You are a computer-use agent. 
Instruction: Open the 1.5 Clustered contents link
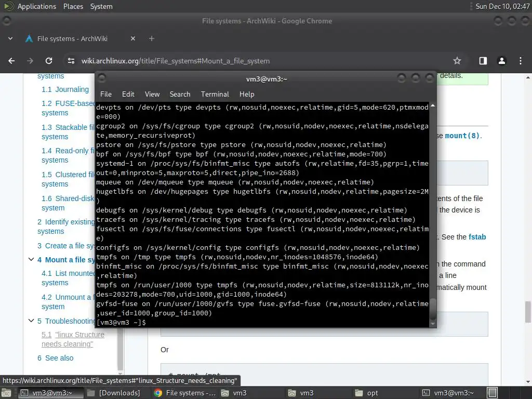(68, 179)
